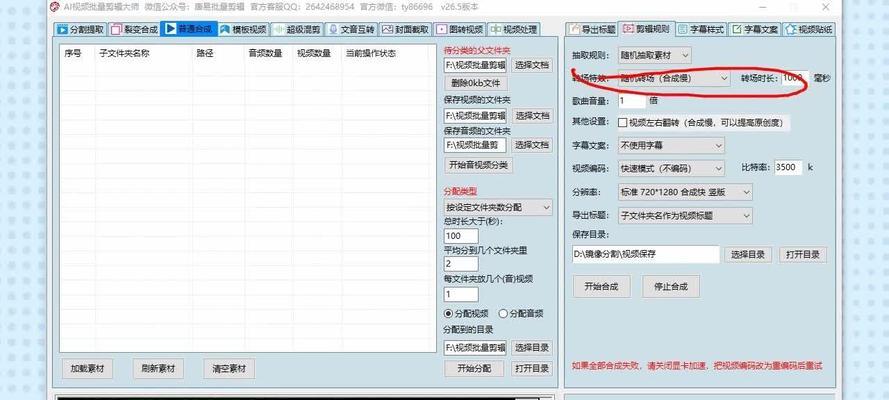Start compositing with 开始合成

602,286
